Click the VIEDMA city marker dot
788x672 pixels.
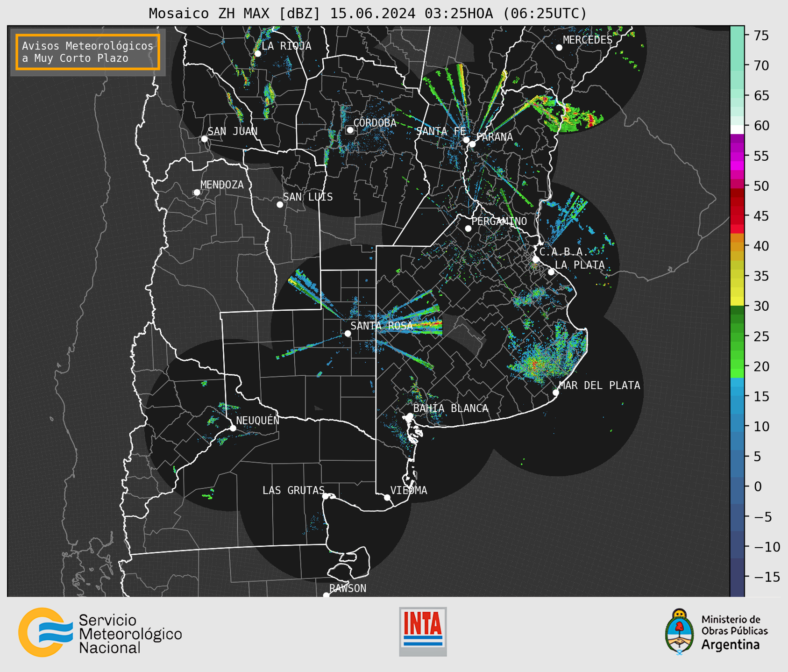coord(387,498)
